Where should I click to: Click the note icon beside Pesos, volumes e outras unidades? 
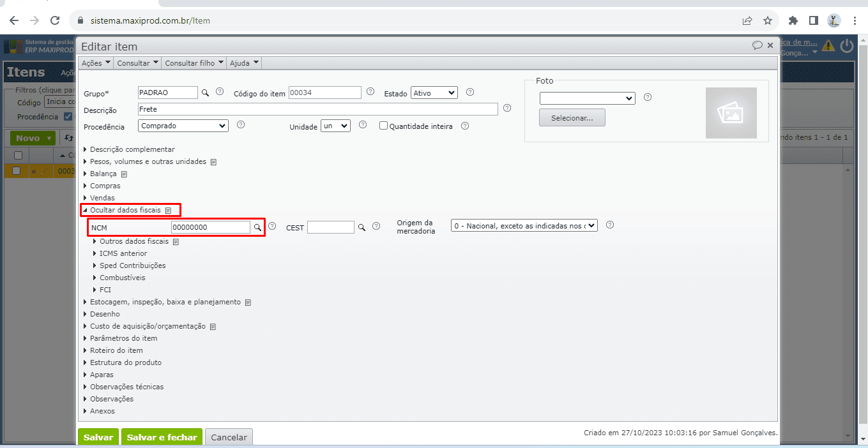point(213,162)
